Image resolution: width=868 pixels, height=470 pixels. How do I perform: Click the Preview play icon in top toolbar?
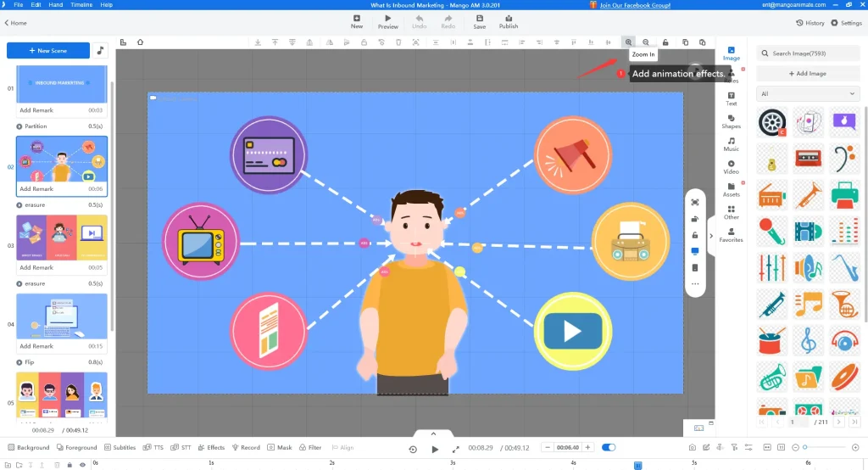(x=387, y=21)
